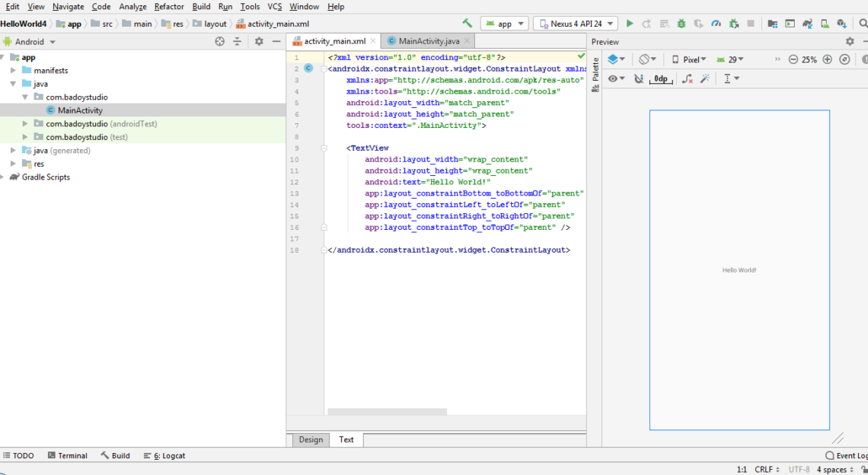The height and width of the screenshot is (475, 868).
Task: Open the view options eye dropdown
Action: (616, 78)
